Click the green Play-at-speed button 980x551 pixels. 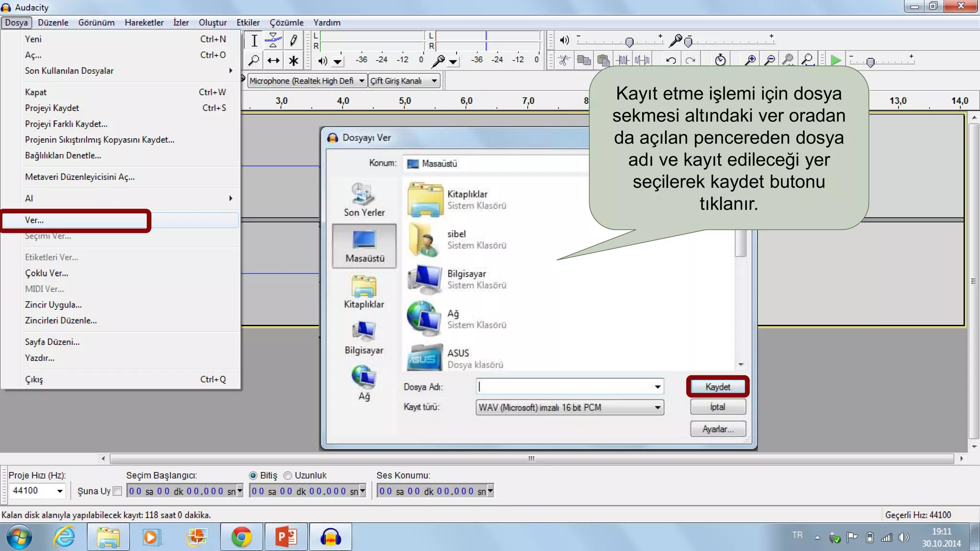coord(835,60)
